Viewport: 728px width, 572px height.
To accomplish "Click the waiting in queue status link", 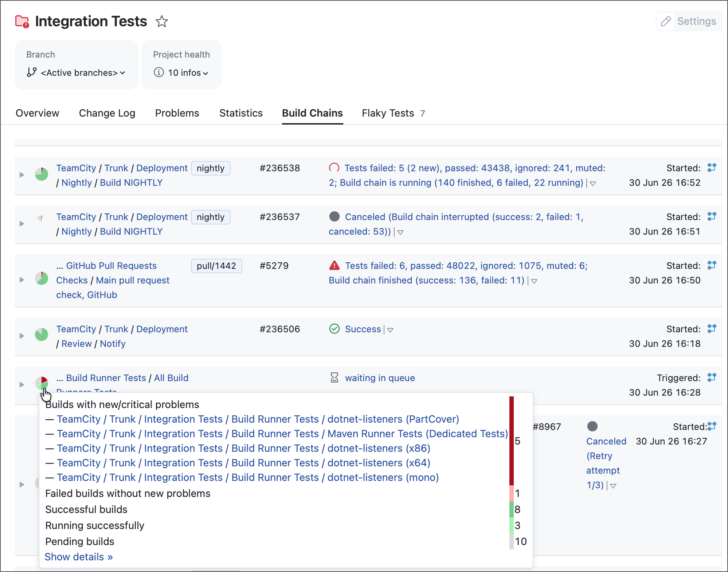I will (x=380, y=378).
